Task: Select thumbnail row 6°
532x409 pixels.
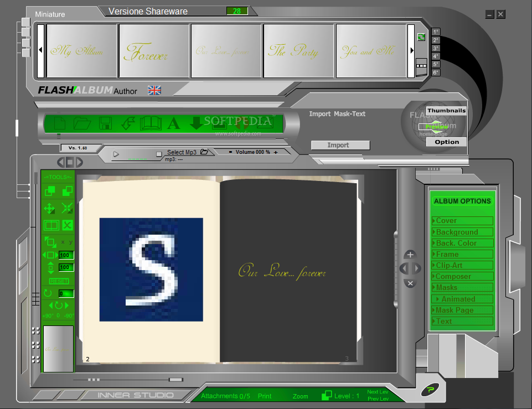Action: (436, 73)
